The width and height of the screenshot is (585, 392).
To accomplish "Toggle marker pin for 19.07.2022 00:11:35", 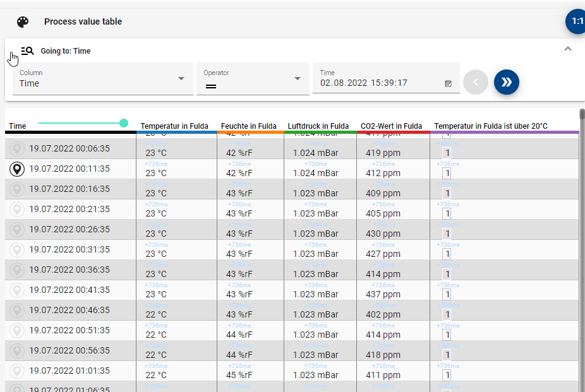I will (x=17, y=169).
